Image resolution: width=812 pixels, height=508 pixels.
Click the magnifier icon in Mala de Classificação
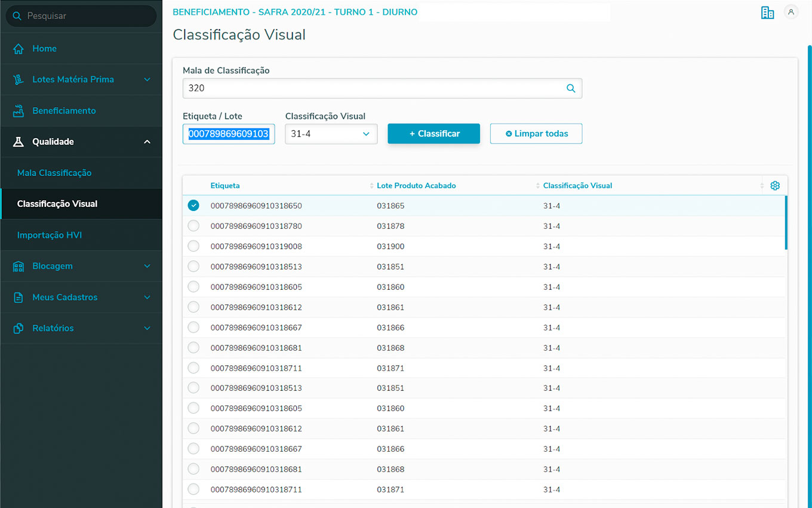pos(571,88)
